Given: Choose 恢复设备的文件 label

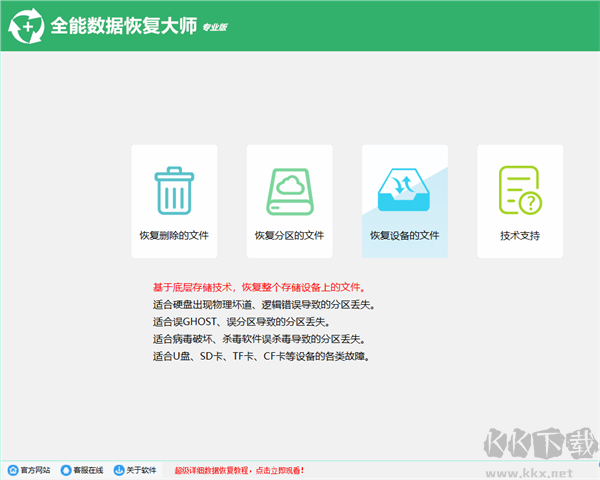Looking at the screenshot, I should click(404, 235).
